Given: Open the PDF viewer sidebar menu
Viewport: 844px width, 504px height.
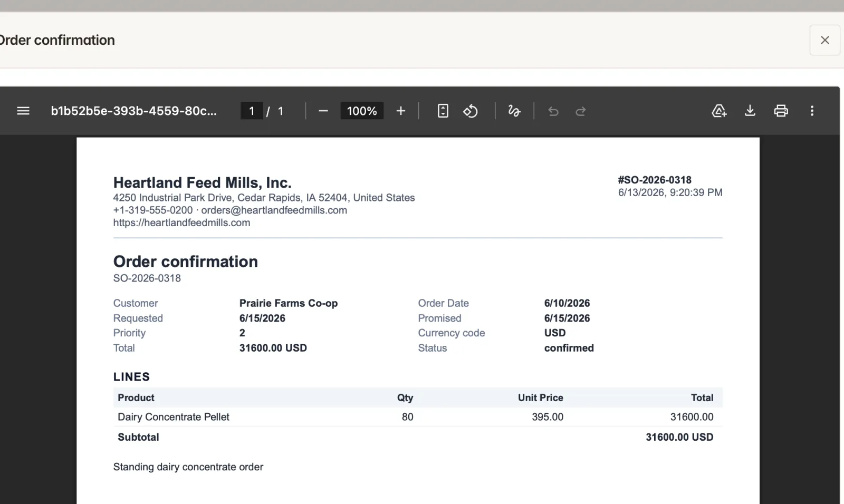Looking at the screenshot, I should click(23, 111).
